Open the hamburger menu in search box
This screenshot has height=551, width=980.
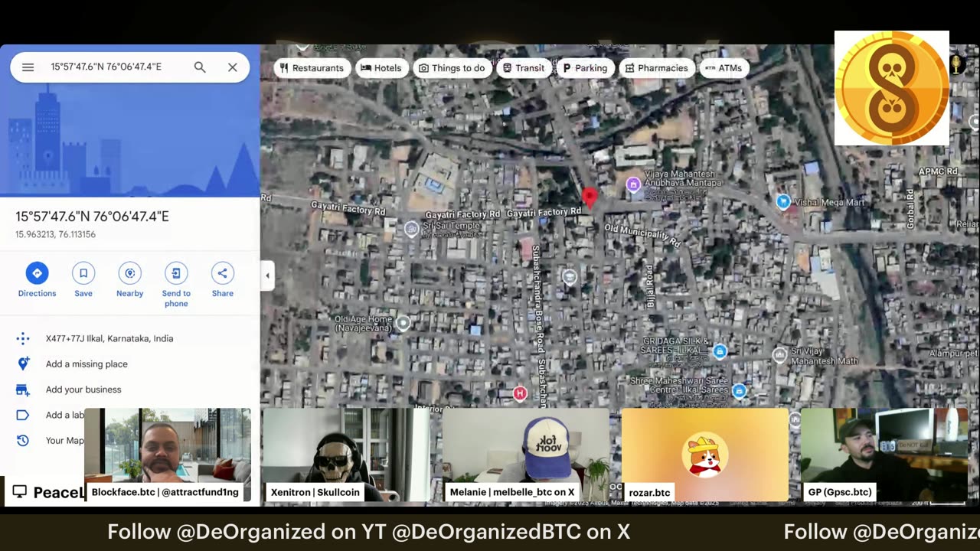pos(28,67)
